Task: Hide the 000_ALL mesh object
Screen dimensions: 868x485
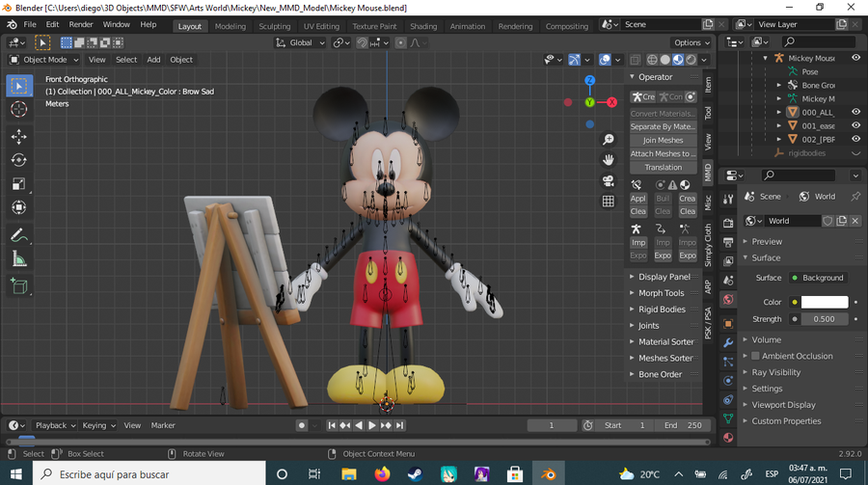Action: 855,112
